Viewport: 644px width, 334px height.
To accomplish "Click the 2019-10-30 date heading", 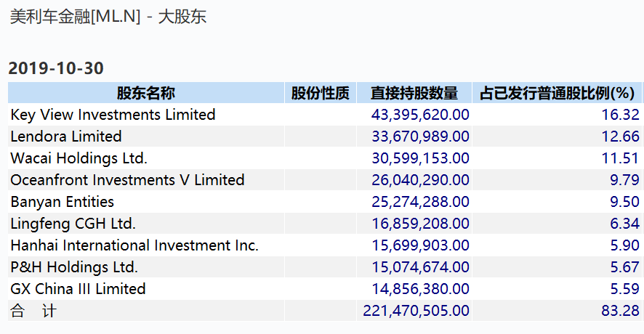I will (56, 68).
